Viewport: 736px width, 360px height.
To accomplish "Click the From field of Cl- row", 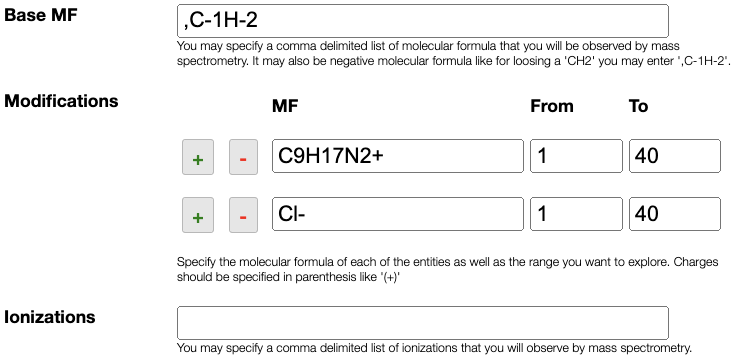I will pyautogui.click(x=576, y=214).
